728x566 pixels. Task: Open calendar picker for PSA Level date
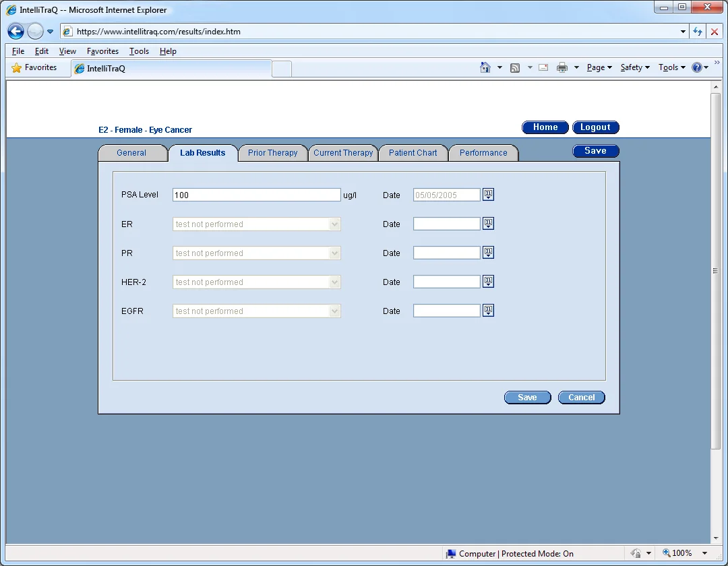tap(488, 194)
